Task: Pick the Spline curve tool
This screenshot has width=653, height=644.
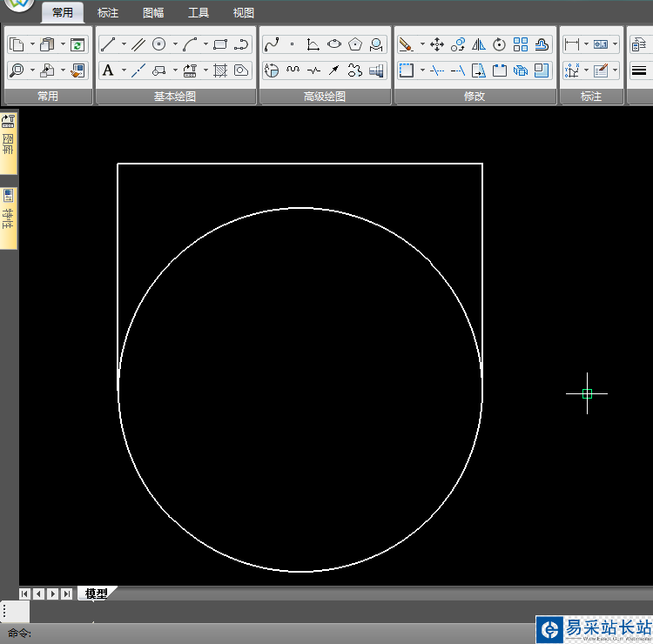Action: [x=271, y=44]
